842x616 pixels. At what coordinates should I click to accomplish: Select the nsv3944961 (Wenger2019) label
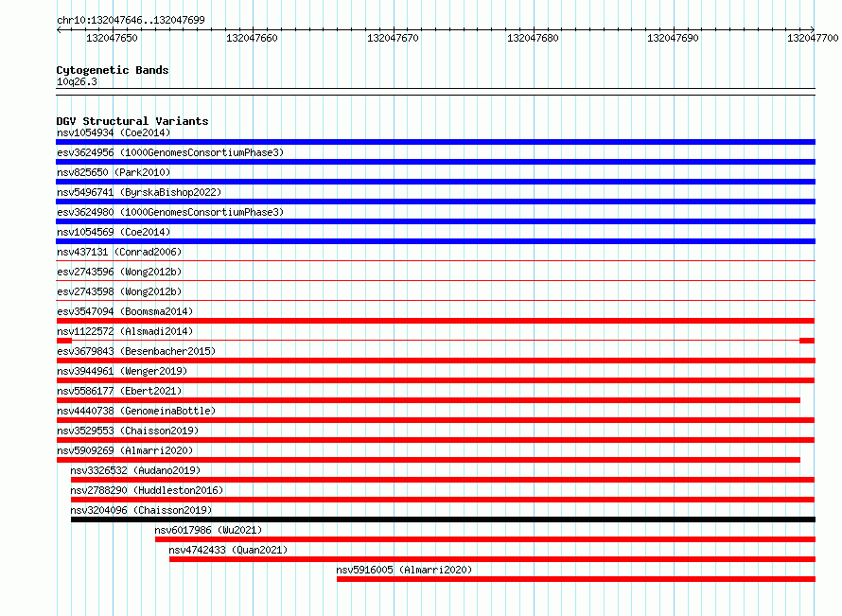[x=122, y=371]
